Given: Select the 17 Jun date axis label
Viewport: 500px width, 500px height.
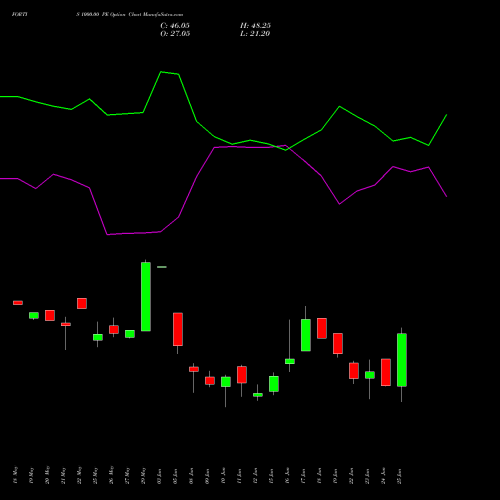Looking at the screenshot, I should [x=303, y=475].
